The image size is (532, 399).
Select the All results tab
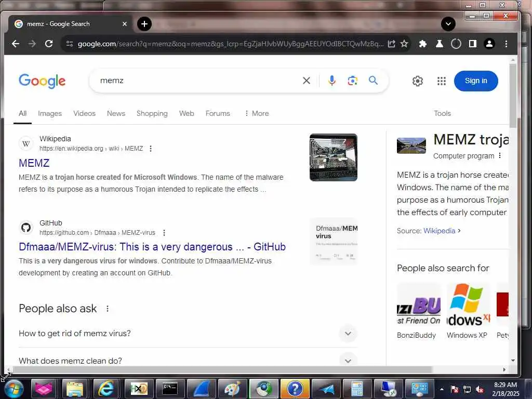pos(22,113)
